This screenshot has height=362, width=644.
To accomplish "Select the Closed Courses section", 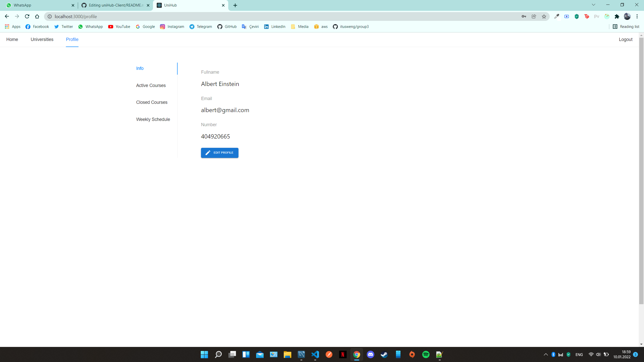I will pyautogui.click(x=152, y=102).
